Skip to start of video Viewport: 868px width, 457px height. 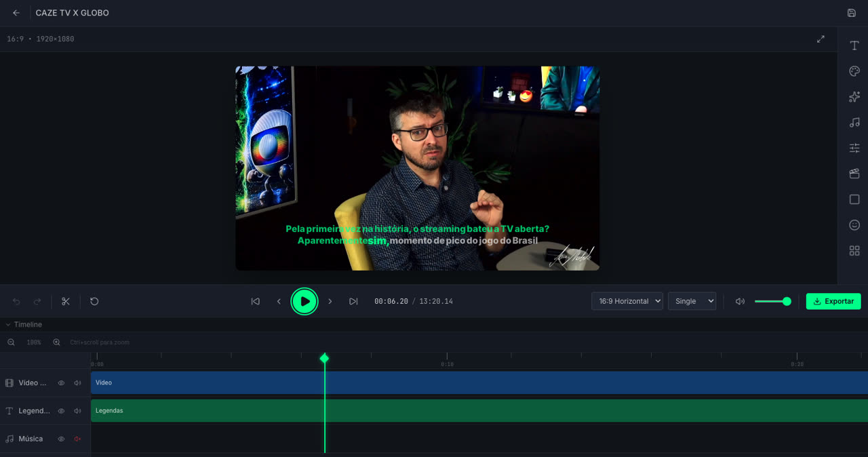[x=256, y=301]
